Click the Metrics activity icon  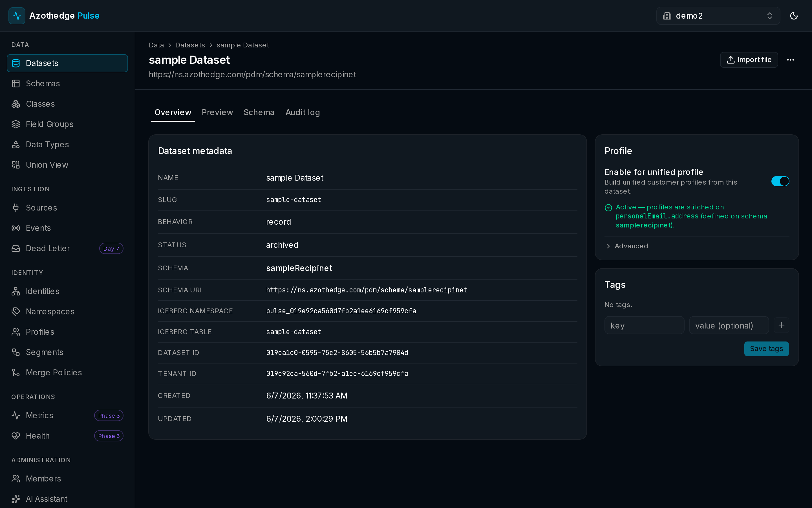tap(16, 416)
